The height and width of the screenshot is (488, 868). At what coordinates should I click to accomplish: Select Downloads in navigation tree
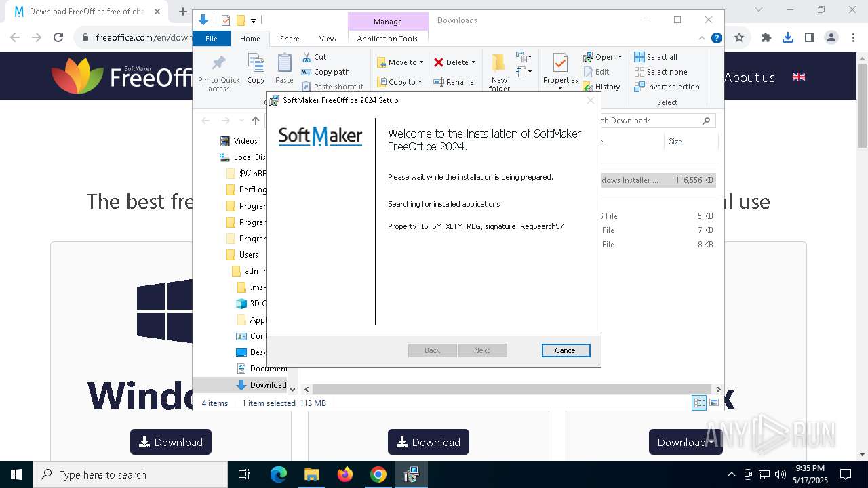tap(261, 385)
